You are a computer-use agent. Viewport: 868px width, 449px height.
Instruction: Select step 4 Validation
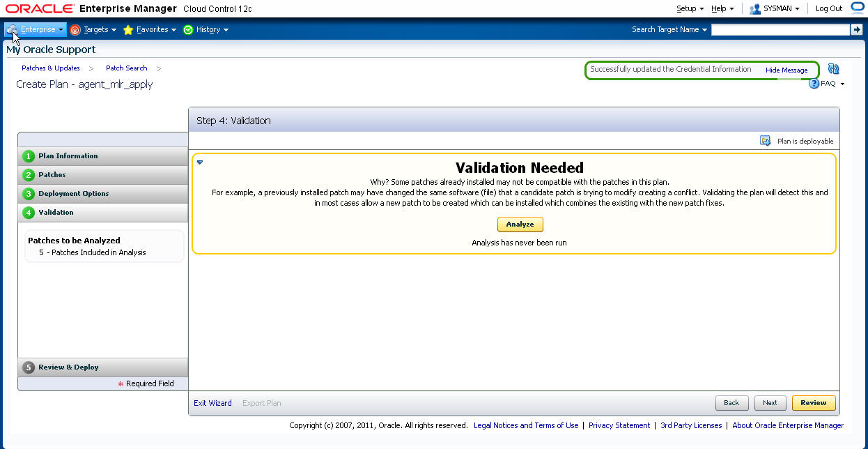(x=103, y=213)
